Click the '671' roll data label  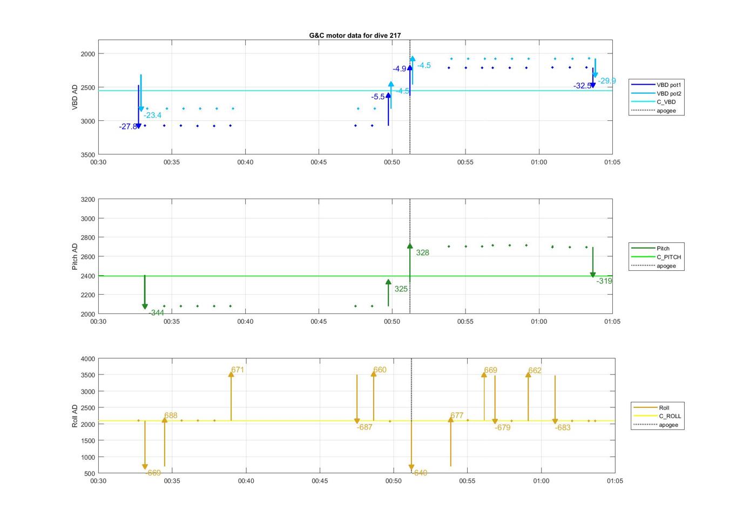(238, 370)
